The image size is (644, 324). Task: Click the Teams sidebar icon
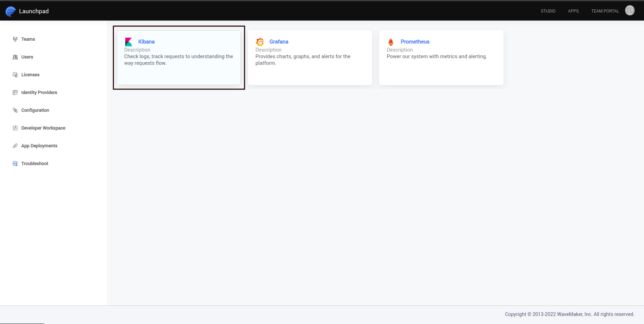pyautogui.click(x=15, y=39)
